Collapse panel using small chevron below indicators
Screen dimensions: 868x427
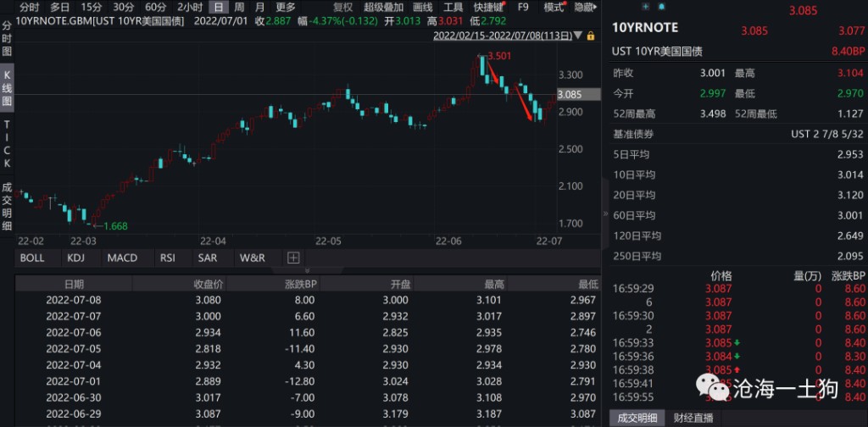coord(307,271)
